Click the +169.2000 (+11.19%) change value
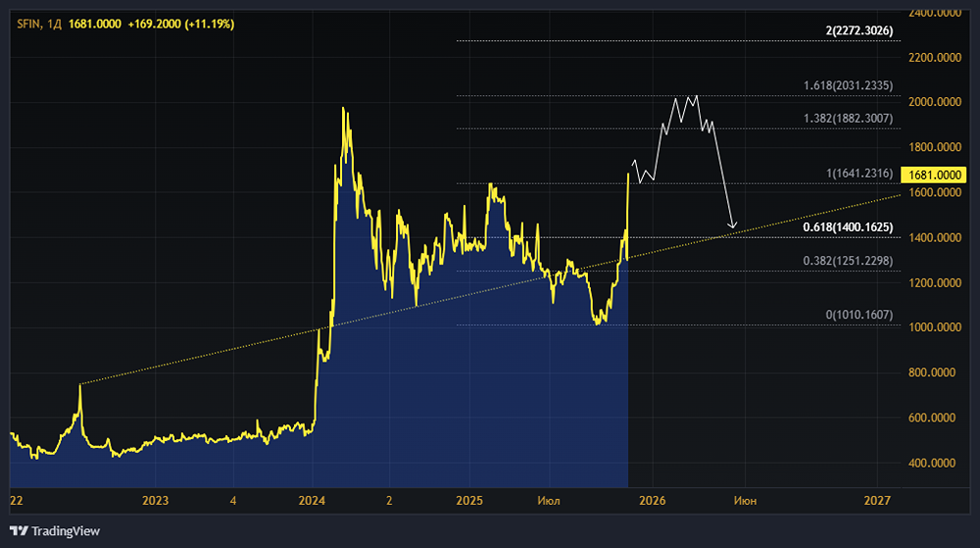 (x=180, y=25)
